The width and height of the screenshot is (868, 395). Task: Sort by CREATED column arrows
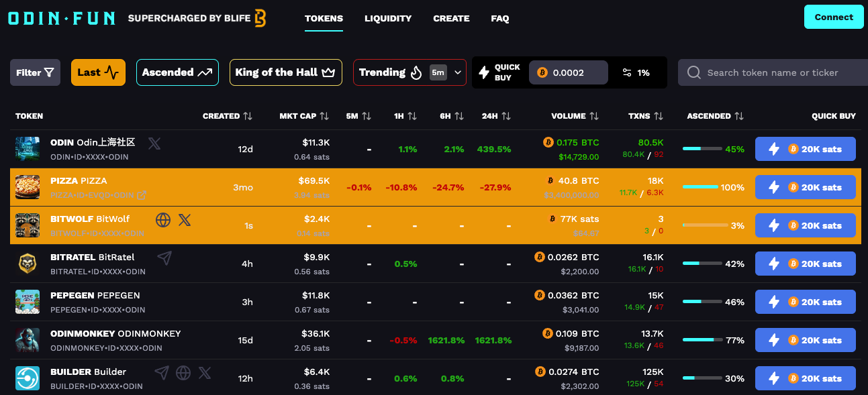(x=248, y=116)
